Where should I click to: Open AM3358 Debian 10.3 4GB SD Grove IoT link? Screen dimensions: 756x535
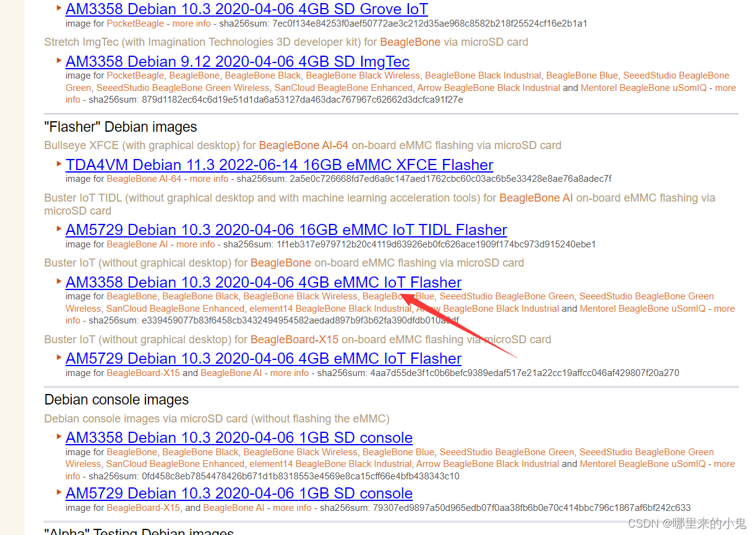click(x=246, y=9)
